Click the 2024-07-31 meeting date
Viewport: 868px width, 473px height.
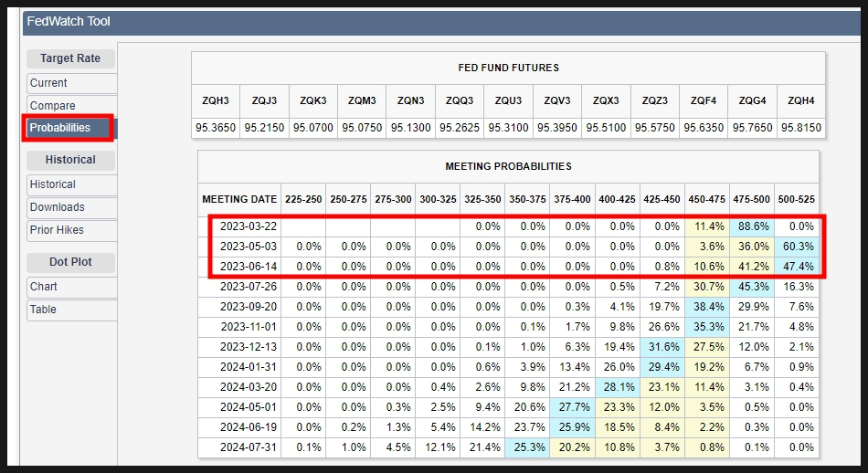pyautogui.click(x=248, y=447)
